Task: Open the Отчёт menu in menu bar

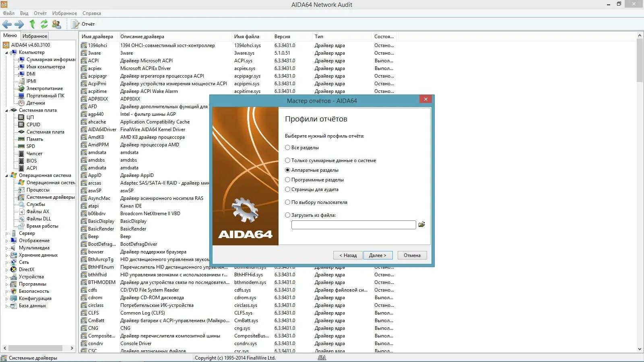Action: point(40,13)
